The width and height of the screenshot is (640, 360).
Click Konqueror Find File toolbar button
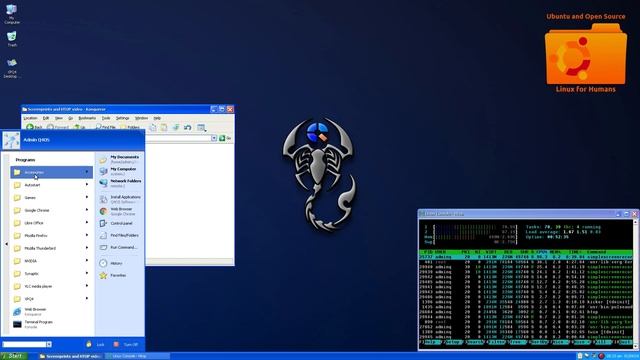click(x=106, y=127)
